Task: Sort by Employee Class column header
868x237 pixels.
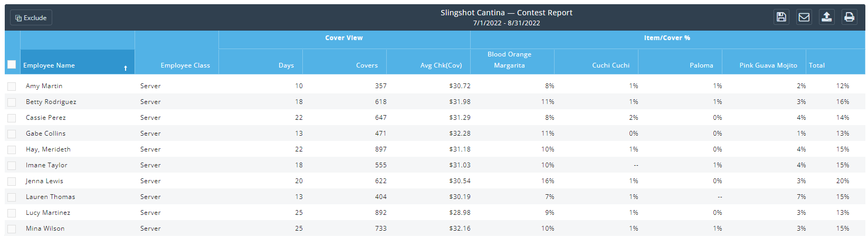Action: tap(185, 65)
